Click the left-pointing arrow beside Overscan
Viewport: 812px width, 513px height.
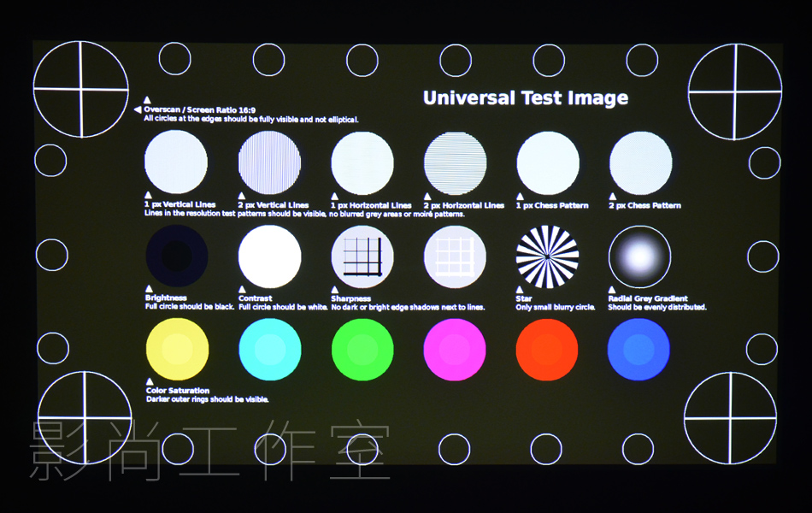coord(138,109)
